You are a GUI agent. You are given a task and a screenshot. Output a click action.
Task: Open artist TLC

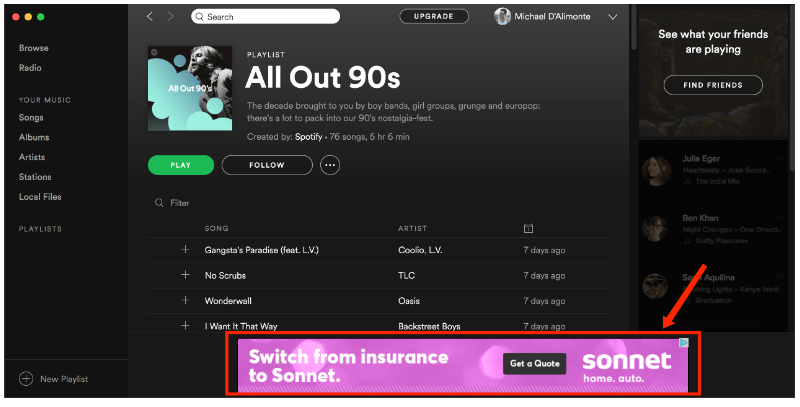[x=407, y=275]
